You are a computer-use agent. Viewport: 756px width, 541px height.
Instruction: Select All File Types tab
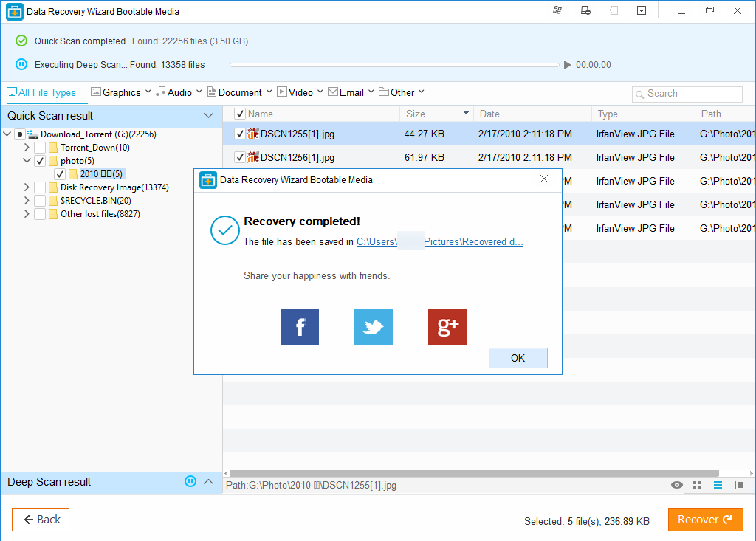tap(41, 92)
